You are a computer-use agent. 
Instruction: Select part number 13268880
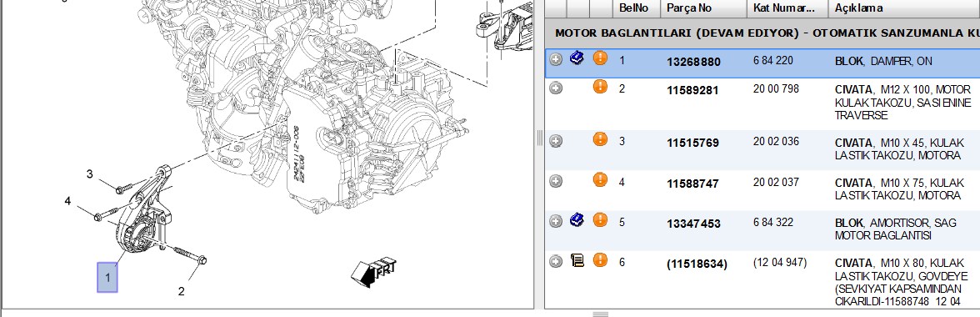693,62
